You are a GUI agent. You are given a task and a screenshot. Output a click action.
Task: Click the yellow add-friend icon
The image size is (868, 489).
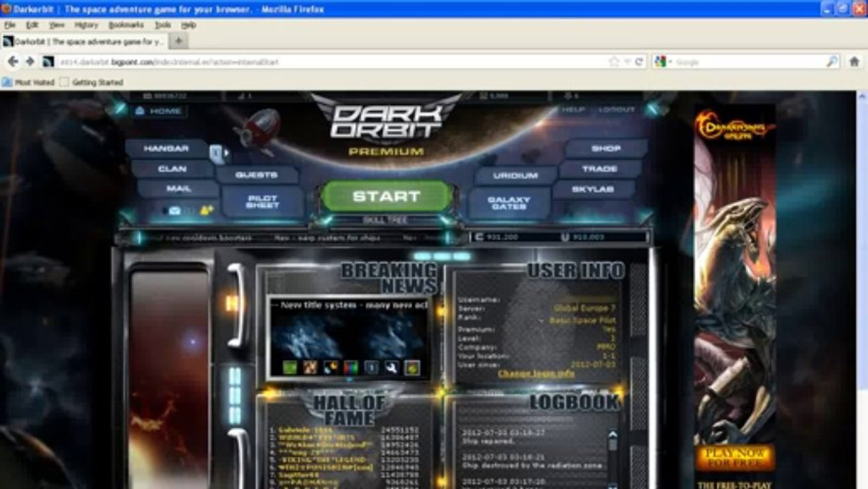coord(207,211)
